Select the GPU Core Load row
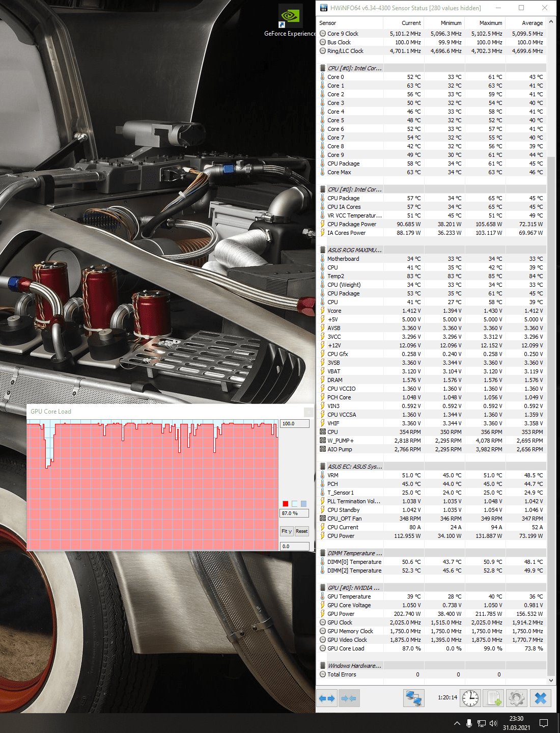The image size is (560, 733). point(431,648)
